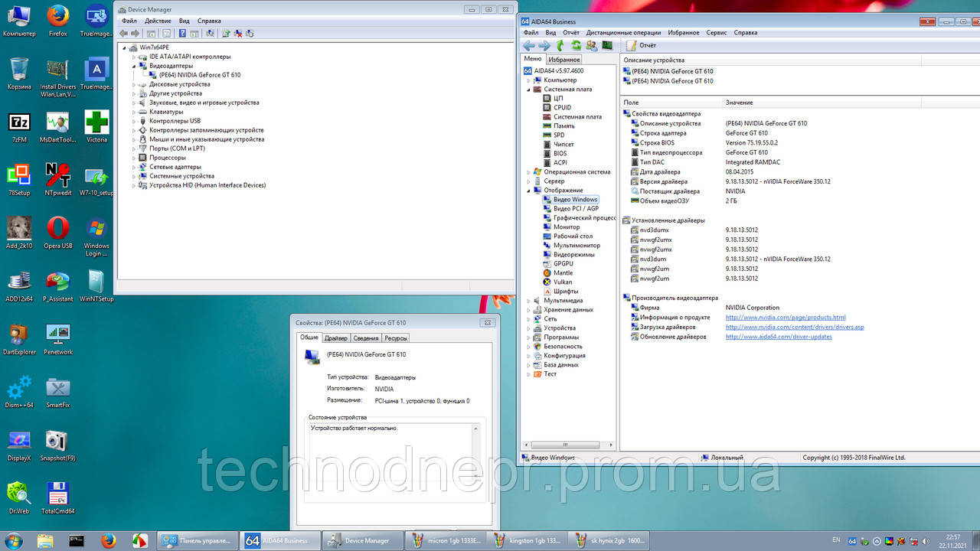Click Device Manager red X uninstall icon
Viewport: 980px width, 551px height.
(238, 33)
